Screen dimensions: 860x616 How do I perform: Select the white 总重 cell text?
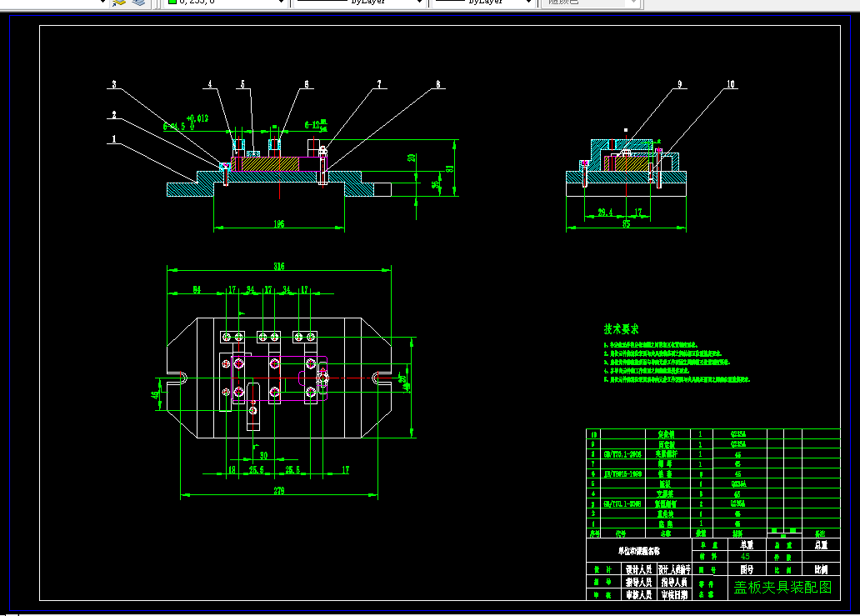point(821,544)
